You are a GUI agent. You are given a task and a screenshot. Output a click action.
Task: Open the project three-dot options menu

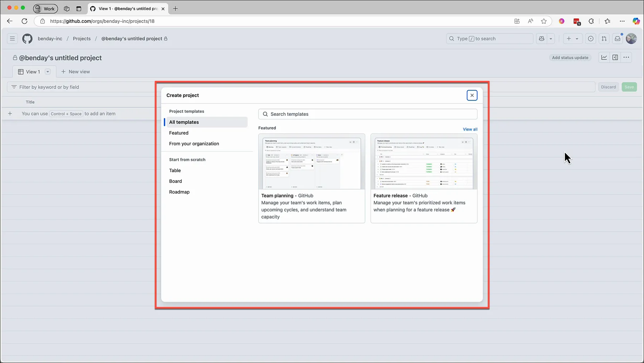[626, 57]
